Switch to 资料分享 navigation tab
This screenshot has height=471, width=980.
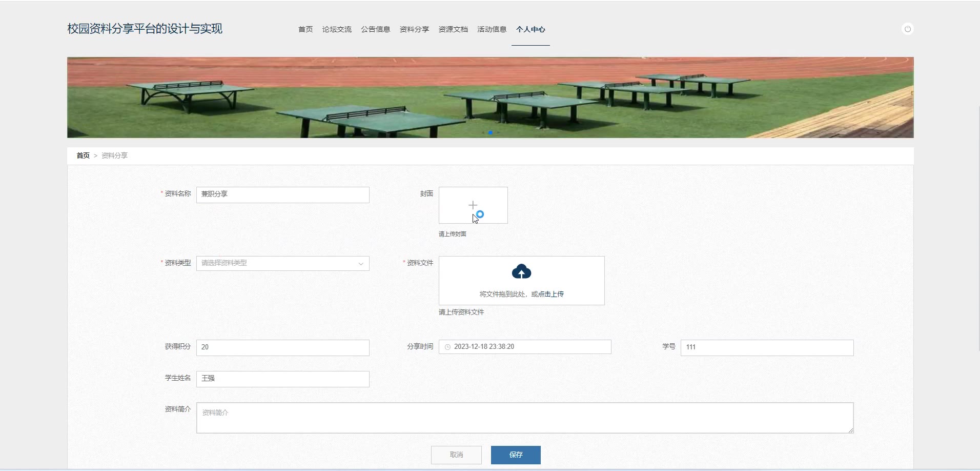(414, 29)
